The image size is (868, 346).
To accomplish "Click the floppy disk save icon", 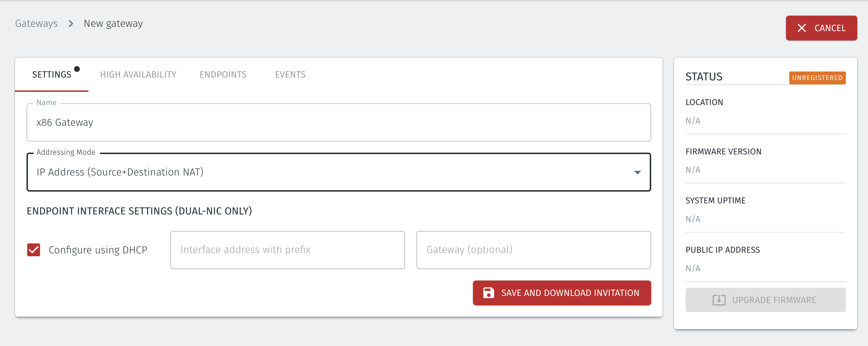I will 488,293.
